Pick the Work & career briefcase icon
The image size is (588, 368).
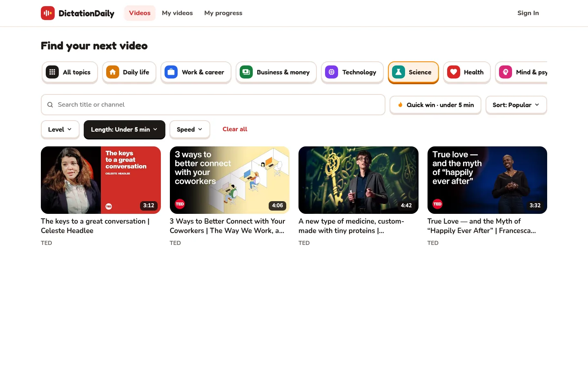coord(171,72)
